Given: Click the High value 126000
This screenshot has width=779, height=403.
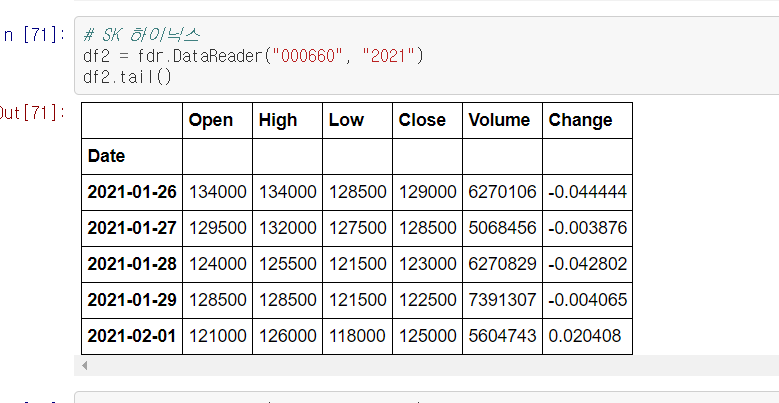Looking at the screenshot, I should click(x=287, y=336).
